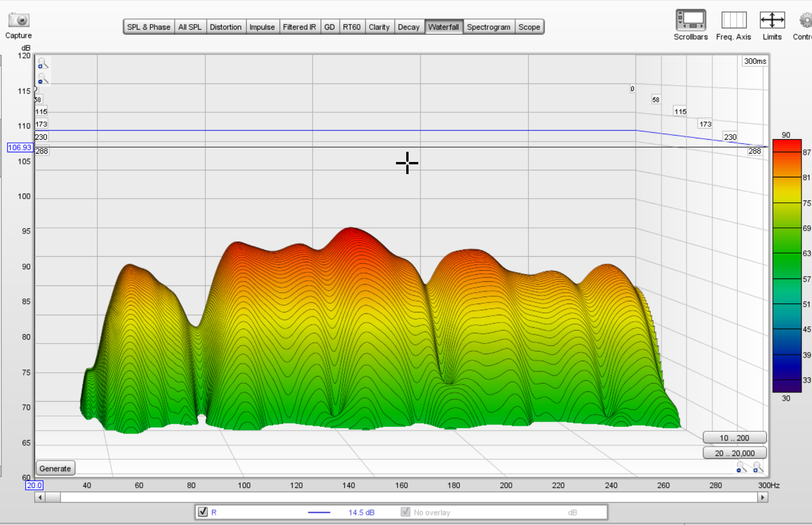The width and height of the screenshot is (812, 525).
Task: Click the vertical zoom-in magnifier at the top left
Action: coord(43,64)
